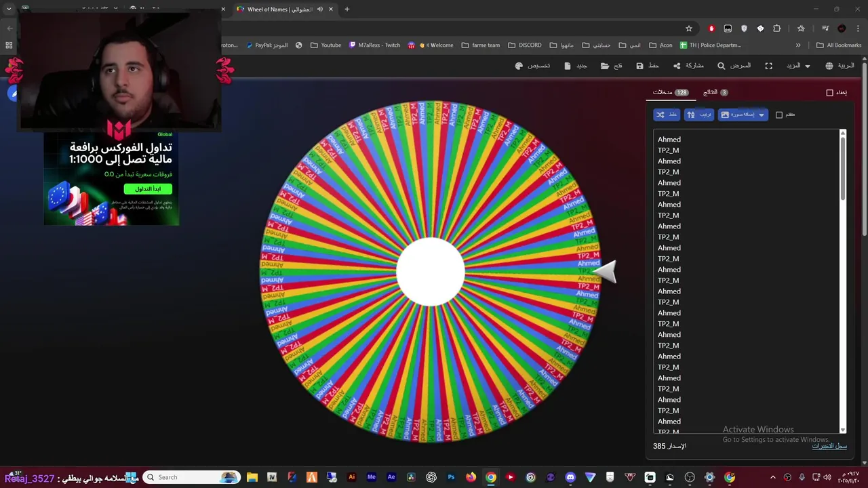The height and width of the screenshot is (488, 868).
Task: Click inside the entries text box
Action: pos(746,281)
